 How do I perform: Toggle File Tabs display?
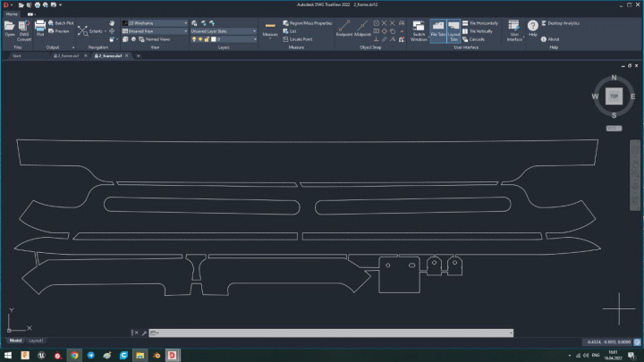[x=437, y=30]
